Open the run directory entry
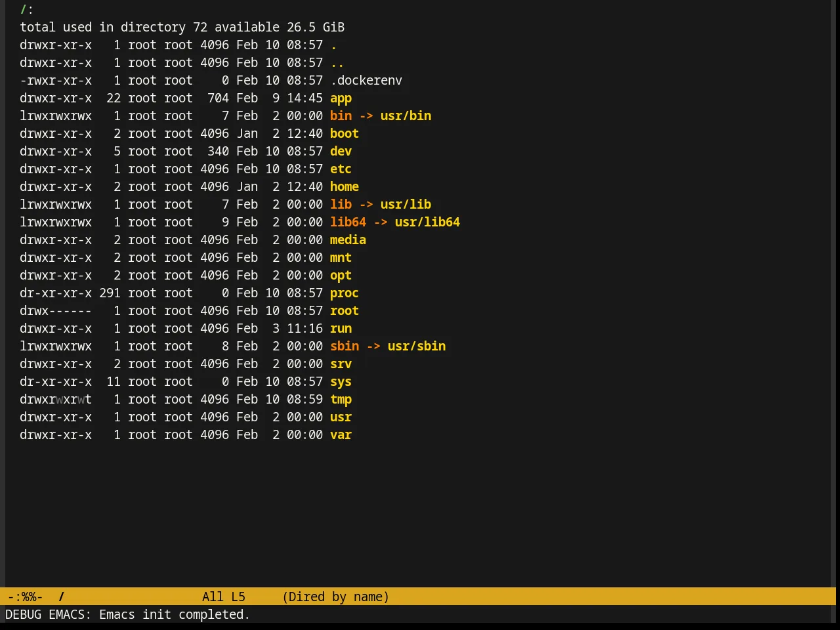The width and height of the screenshot is (840, 630). tap(341, 329)
